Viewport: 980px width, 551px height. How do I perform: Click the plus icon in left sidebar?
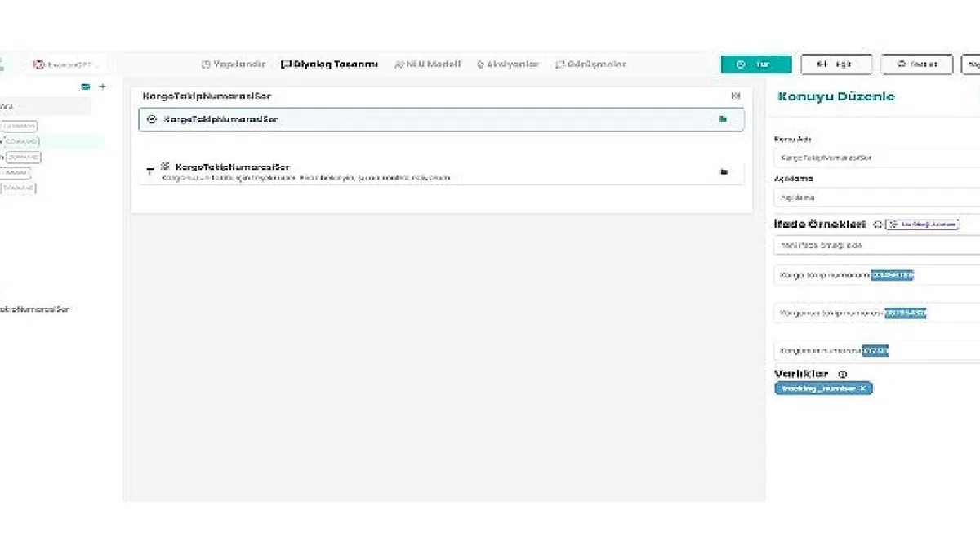click(102, 87)
